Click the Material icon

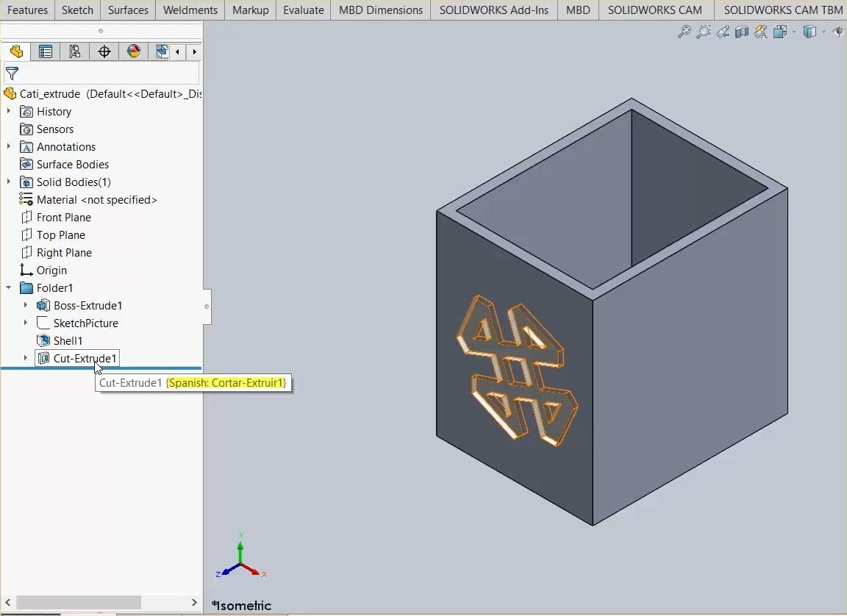[26, 200]
